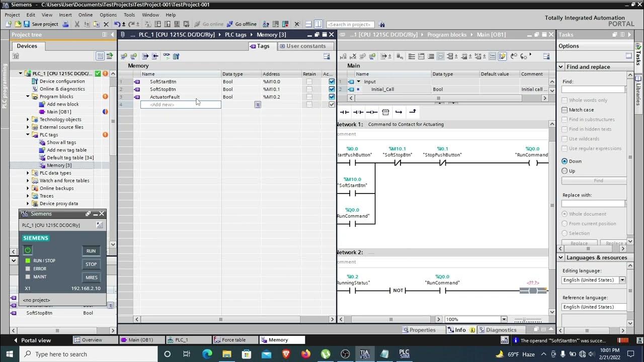Select the Up search direction radio
Screen dimensions: 644x362
[x=565, y=171]
